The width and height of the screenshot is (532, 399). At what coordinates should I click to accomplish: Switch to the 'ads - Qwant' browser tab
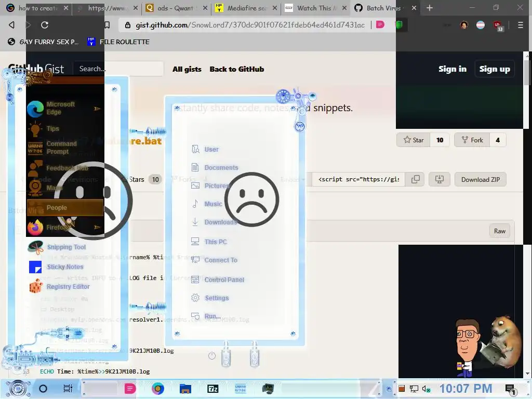[x=175, y=8]
